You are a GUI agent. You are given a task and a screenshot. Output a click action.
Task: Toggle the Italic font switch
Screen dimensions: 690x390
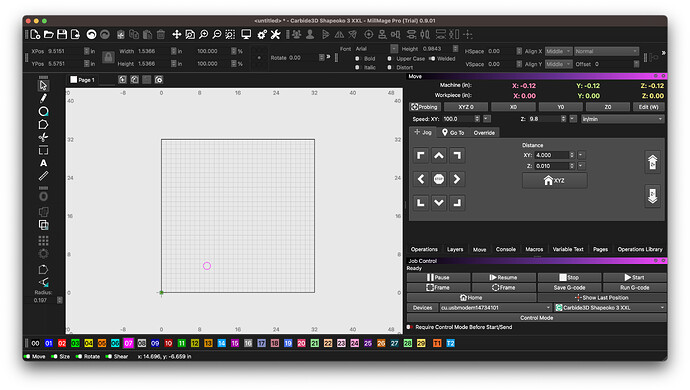[x=357, y=67]
